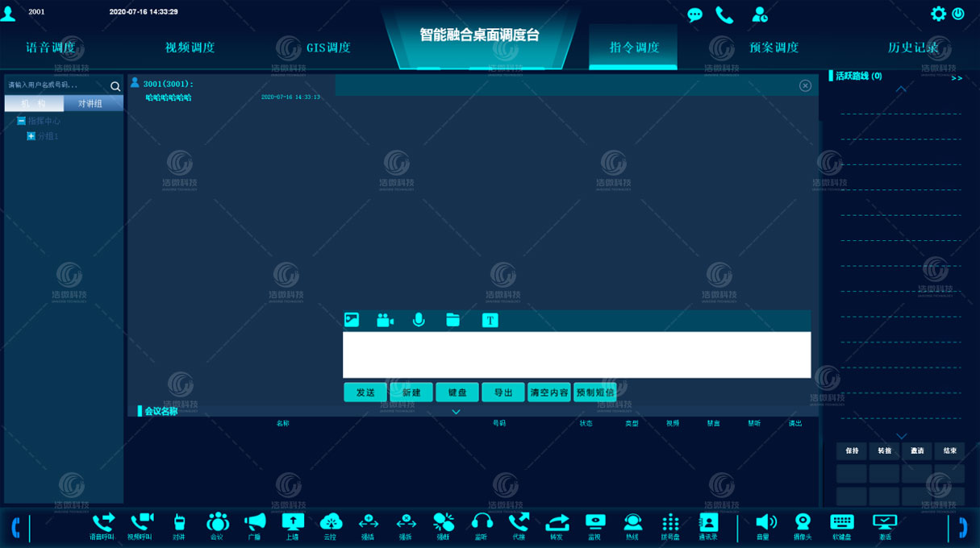Select the 监听 headphones monitor icon
Screen dimensions: 980x548
coord(482,523)
